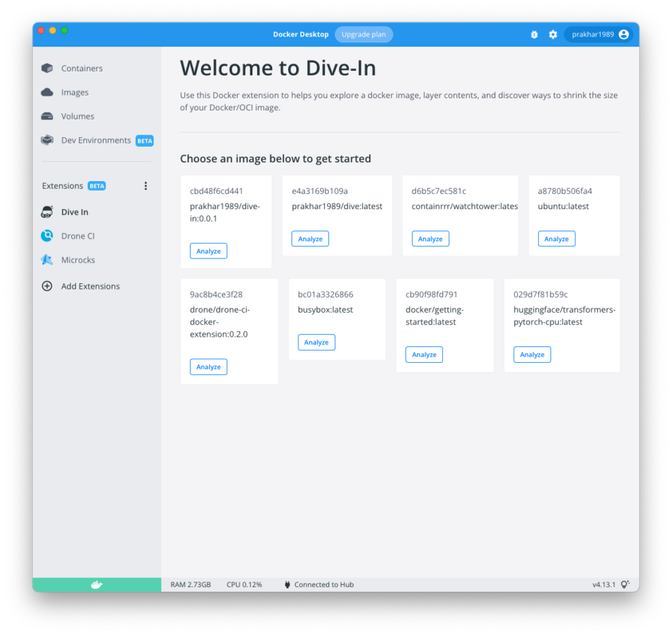Image resolution: width=672 pixels, height=635 pixels.
Task: Click the Images icon in the sidebar
Action: pos(47,92)
